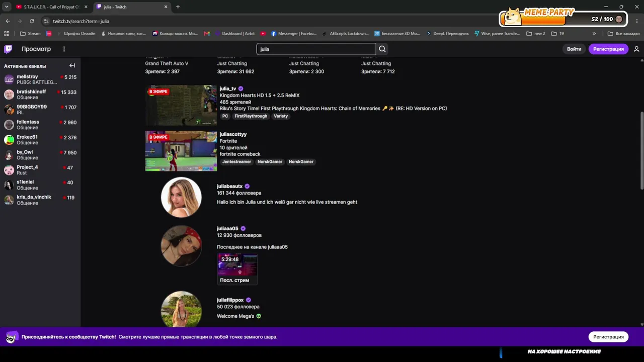Click Регистрация in the purple bottom banner
This screenshot has width=644, height=362.
608,337
